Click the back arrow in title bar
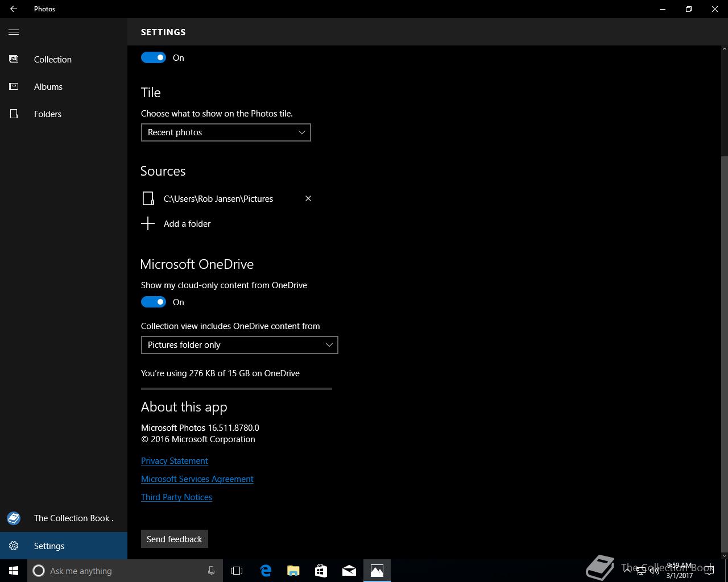728x582 pixels. coord(14,9)
